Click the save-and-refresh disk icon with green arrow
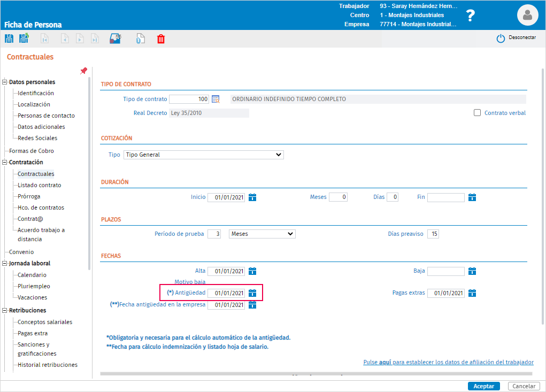The width and height of the screenshot is (546, 392). pos(24,39)
